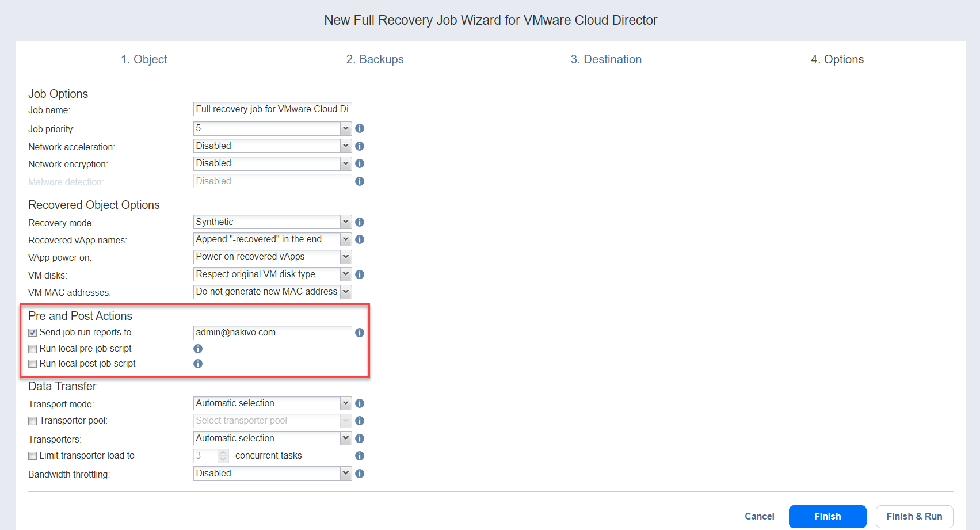Go to the 3. Destination step
The image size is (980, 530).
(606, 59)
